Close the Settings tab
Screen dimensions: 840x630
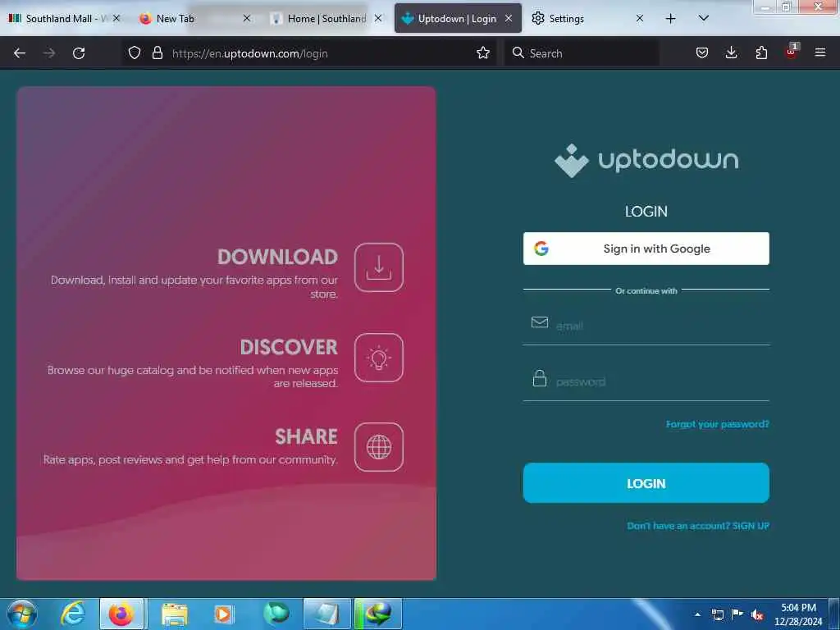(x=640, y=19)
